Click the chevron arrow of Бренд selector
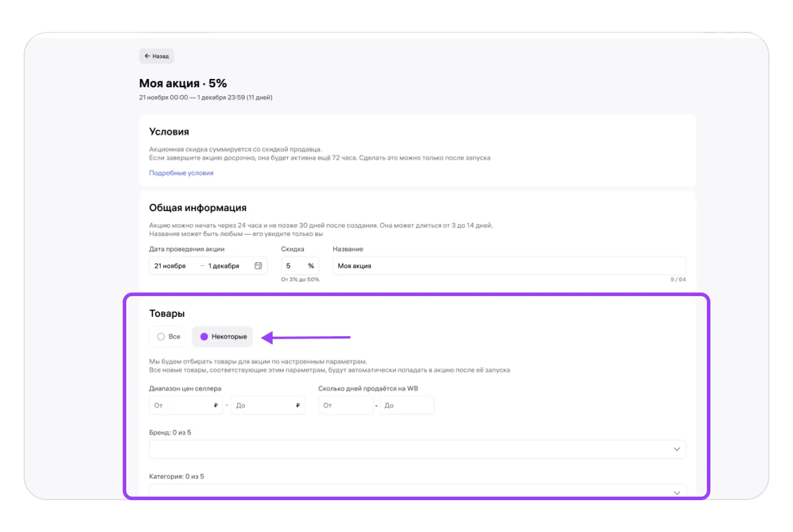The width and height of the screenshot is (793, 532). 677,449
